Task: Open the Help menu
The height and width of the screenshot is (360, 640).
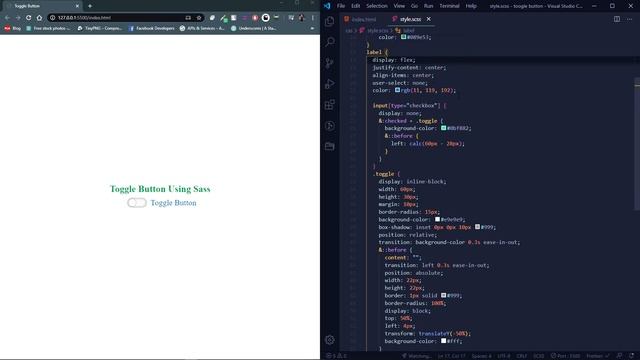Action: coord(471,6)
